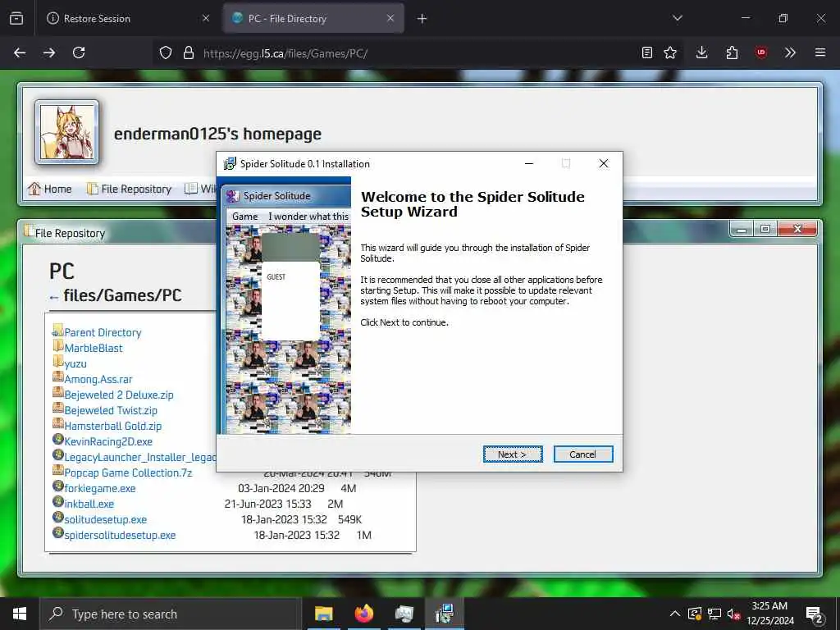The height and width of the screenshot is (630, 840).
Task: Expand the list all tabs dropdown
Action: click(678, 18)
